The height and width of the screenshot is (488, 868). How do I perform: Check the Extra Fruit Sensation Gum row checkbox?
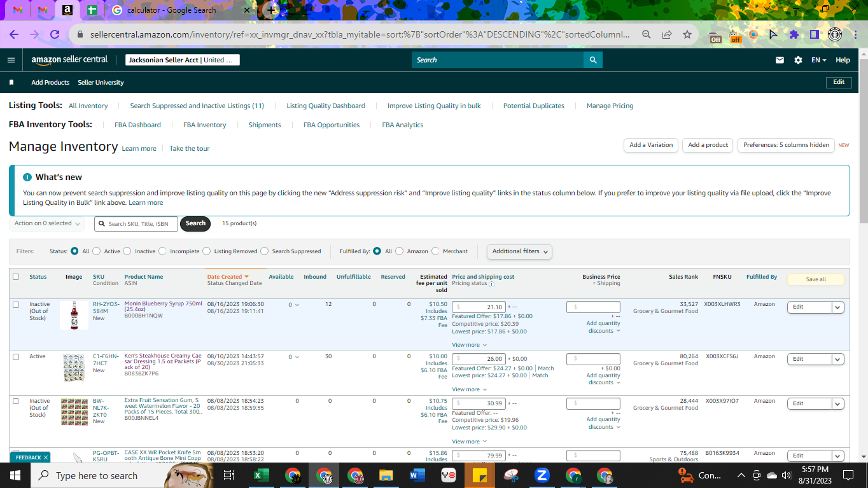(x=16, y=401)
